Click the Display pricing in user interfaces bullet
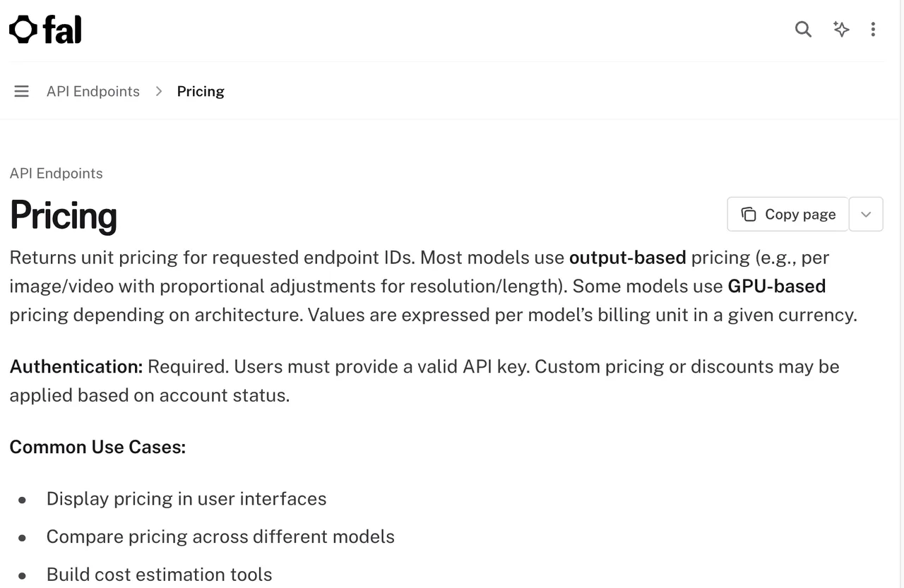This screenshot has width=904, height=588. (186, 498)
